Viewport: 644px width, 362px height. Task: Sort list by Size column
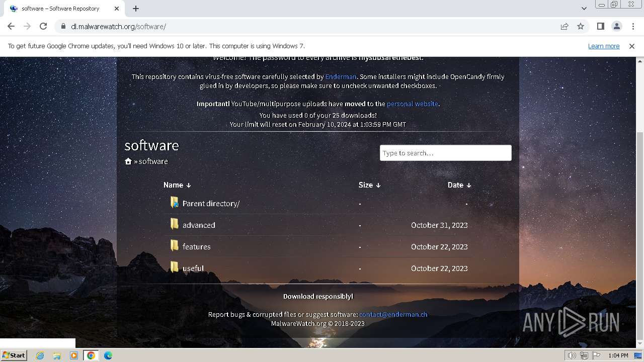point(369,185)
